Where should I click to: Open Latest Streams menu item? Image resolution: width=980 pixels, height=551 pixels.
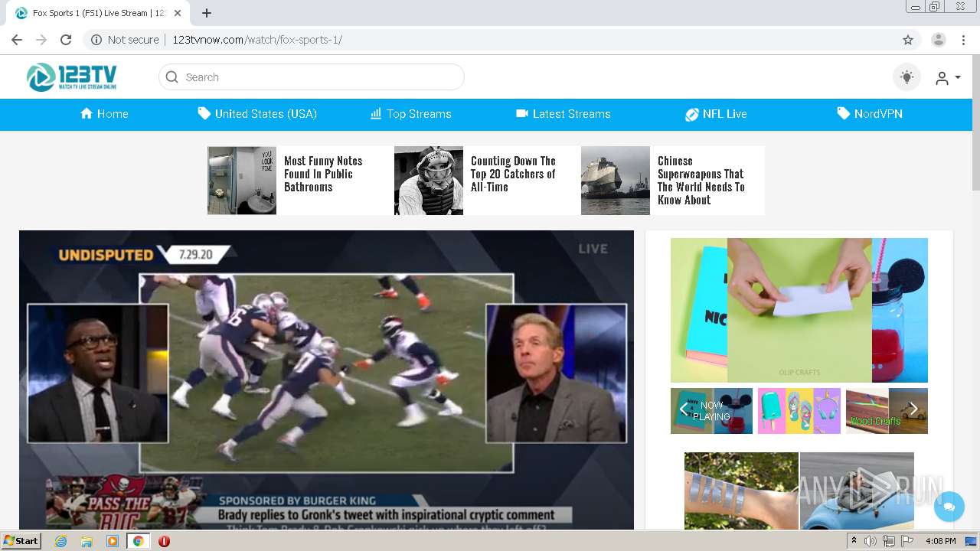[x=563, y=114]
